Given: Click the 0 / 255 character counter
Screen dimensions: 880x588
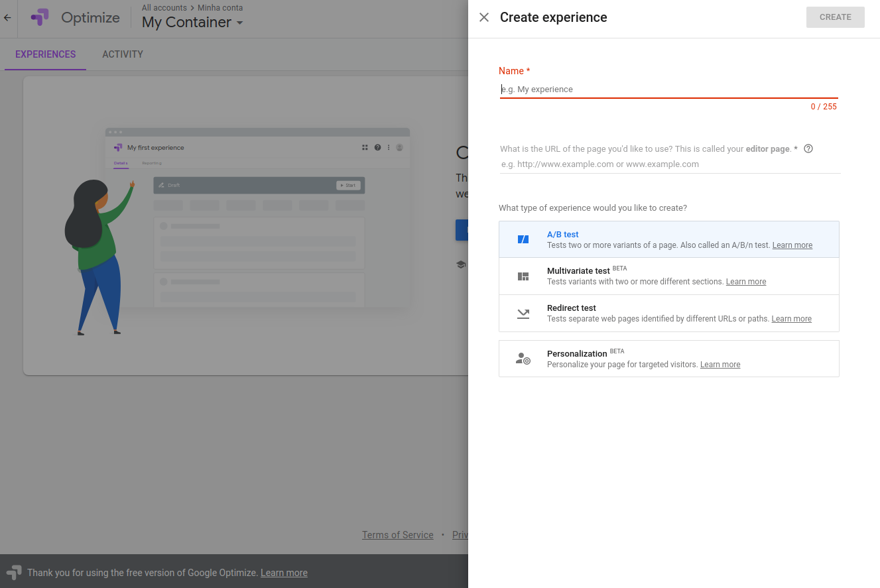Looking at the screenshot, I should click(x=824, y=107).
